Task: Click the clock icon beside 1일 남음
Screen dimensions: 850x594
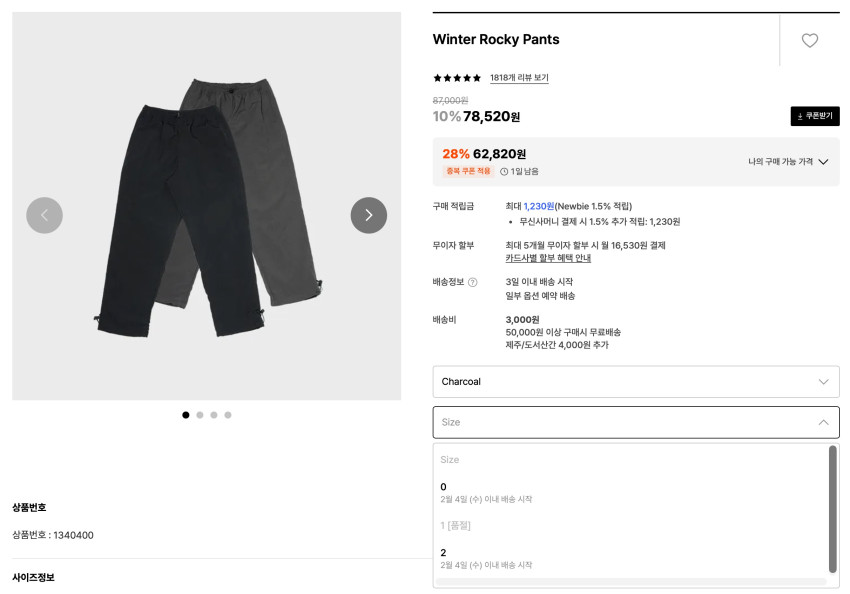Action: tap(504, 171)
